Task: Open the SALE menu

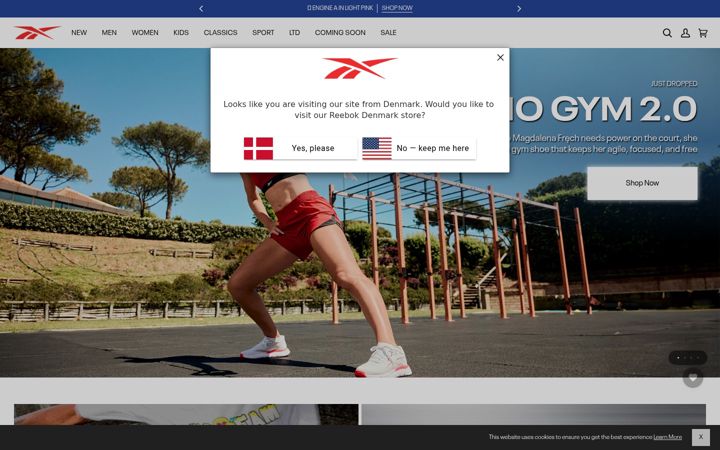Action: [x=388, y=33]
